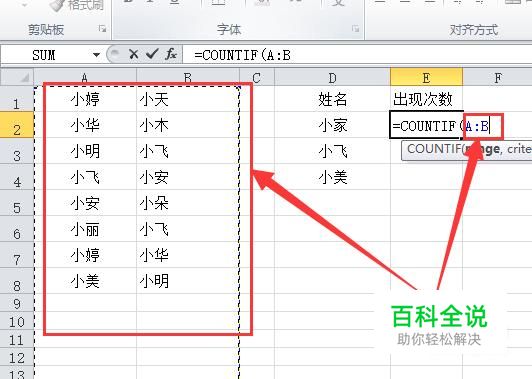This screenshot has width=532, height=379.
Task: Click cell A3 containing 小明
Action: click(85, 151)
